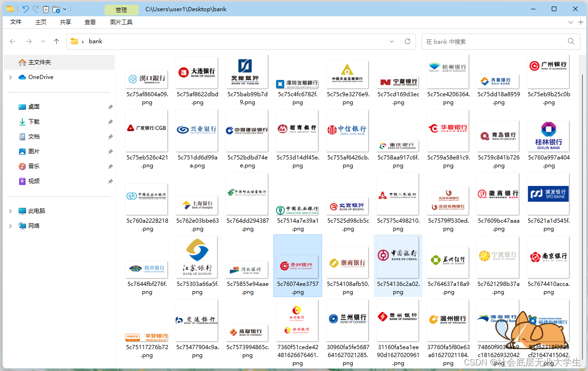The height and width of the screenshot is (371, 588).
Task: Select the 南京银行 logo thumbnail
Action: click(548, 257)
